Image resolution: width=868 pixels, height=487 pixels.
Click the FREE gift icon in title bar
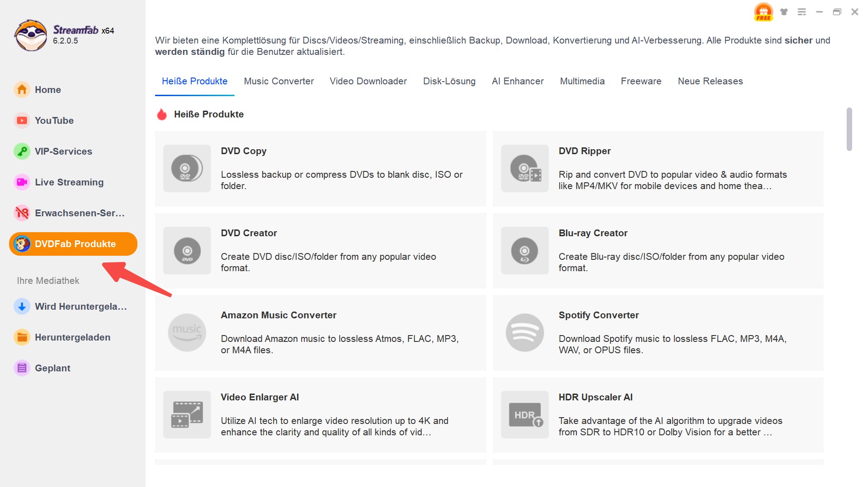(763, 12)
